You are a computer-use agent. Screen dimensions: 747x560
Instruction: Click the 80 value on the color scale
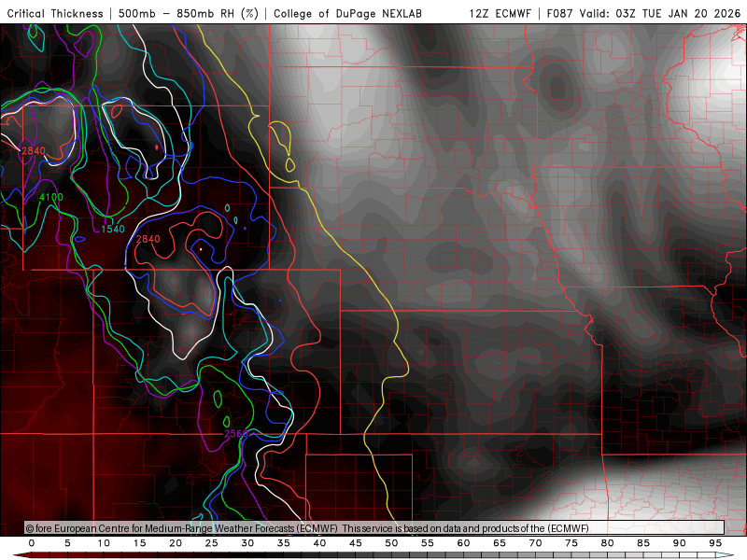coord(608,543)
